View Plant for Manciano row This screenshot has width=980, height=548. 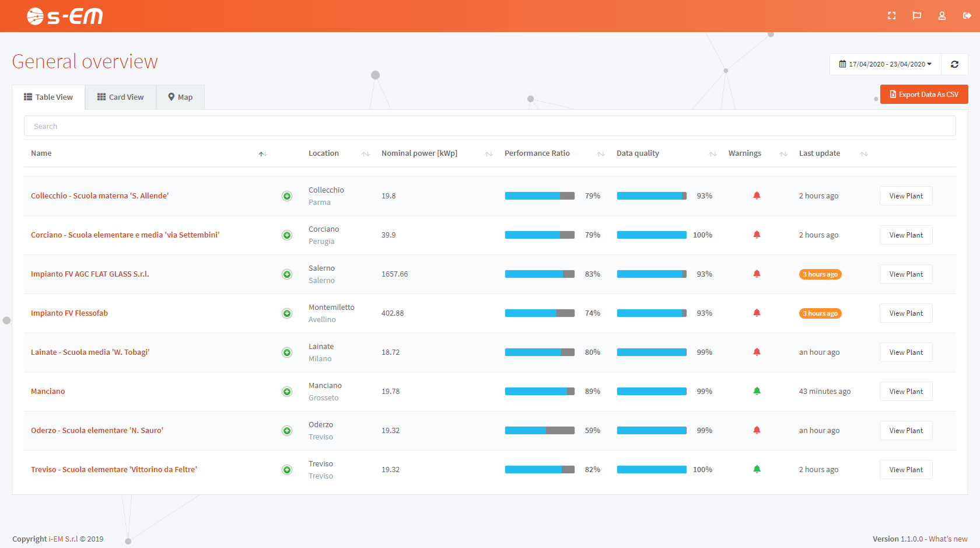point(906,392)
